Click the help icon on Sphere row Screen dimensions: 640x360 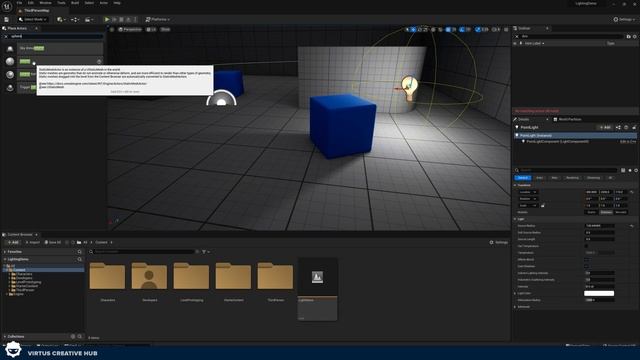[x=99, y=61]
